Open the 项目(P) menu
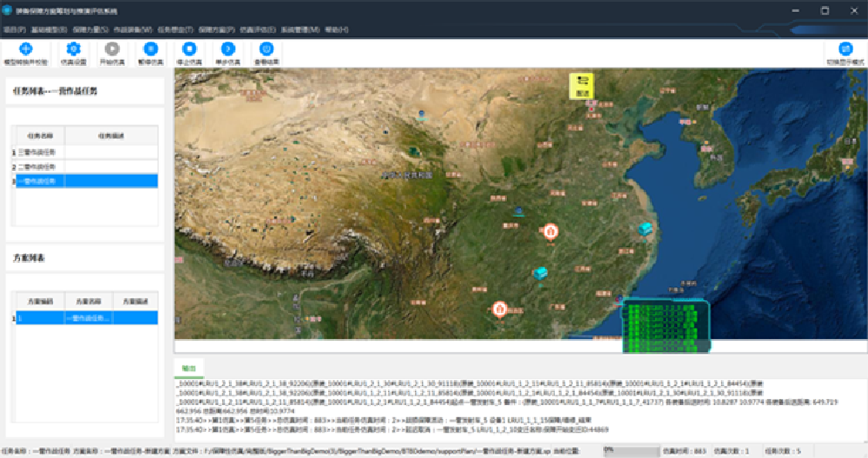The height and width of the screenshot is (458, 868). point(14,29)
